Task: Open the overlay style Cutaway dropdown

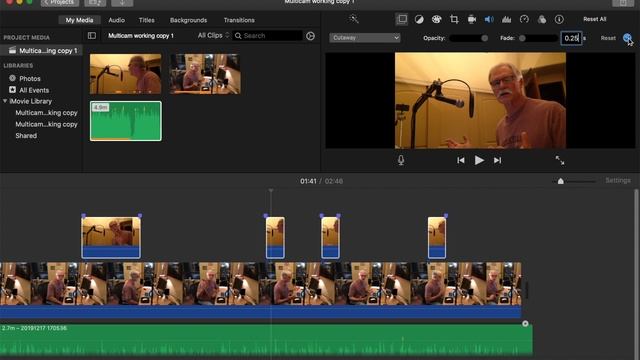Action: 364,38
